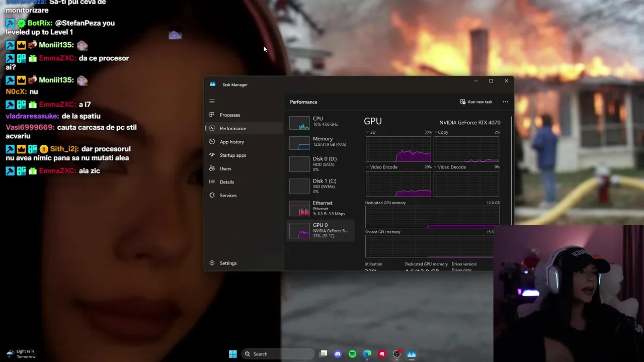This screenshot has height=362, width=644.
Task: Click the Dedicated GPU memory graph
Action: (x=432, y=216)
